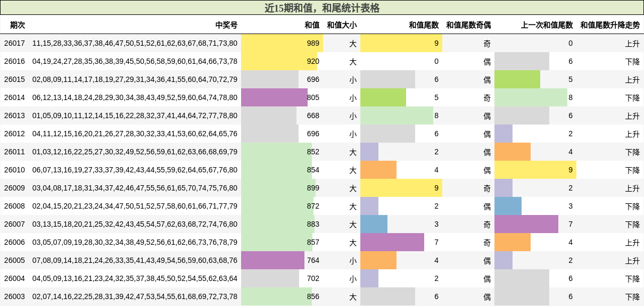644x306 pixels.
Task: Select period cell 26015
Action: tap(14, 79)
